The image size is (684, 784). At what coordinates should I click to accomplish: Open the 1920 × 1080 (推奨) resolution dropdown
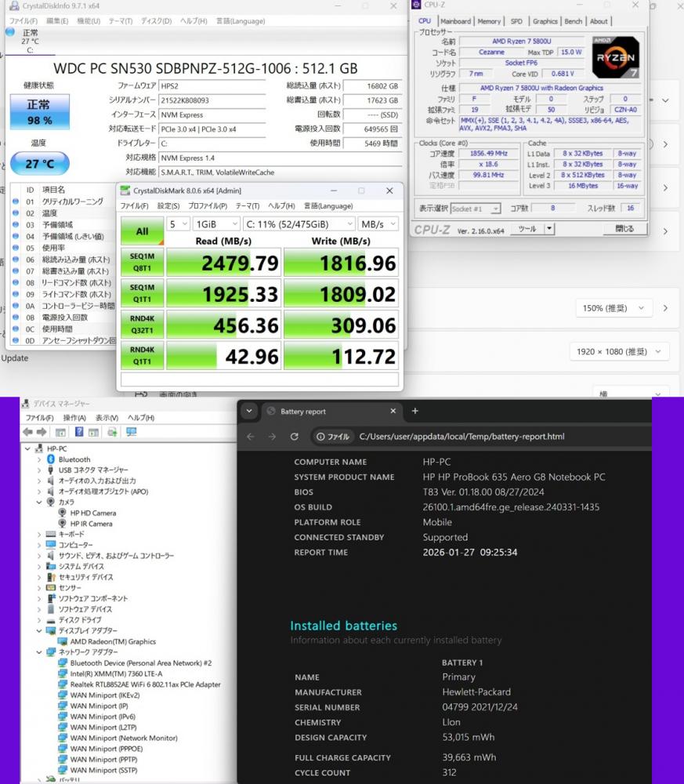click(619, 351)
